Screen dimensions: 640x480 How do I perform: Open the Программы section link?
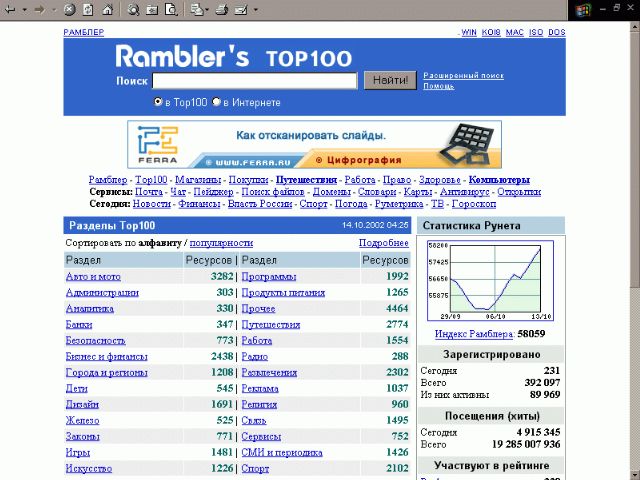(x=269, y=277)
